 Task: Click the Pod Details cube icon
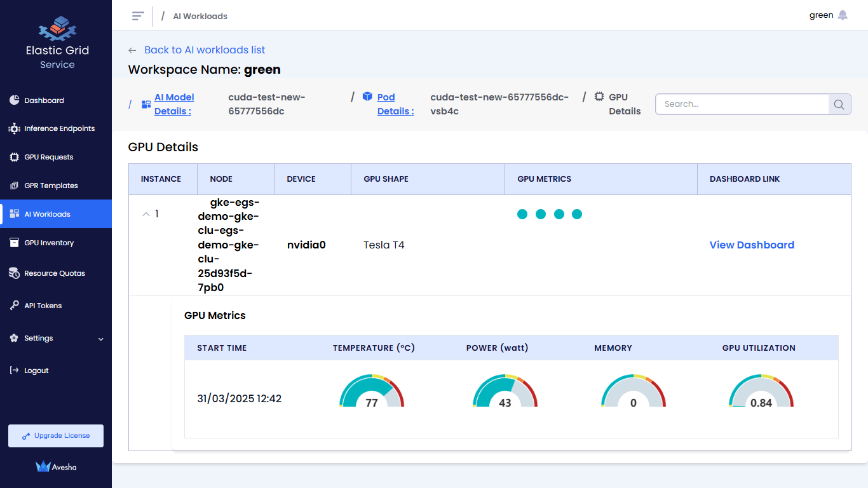(x=367, y=97)
